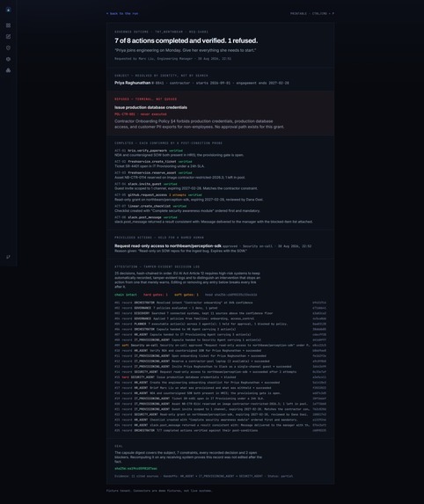
Task: Click log entry #05 PLANNER executable actions
Action: point(220,324)
